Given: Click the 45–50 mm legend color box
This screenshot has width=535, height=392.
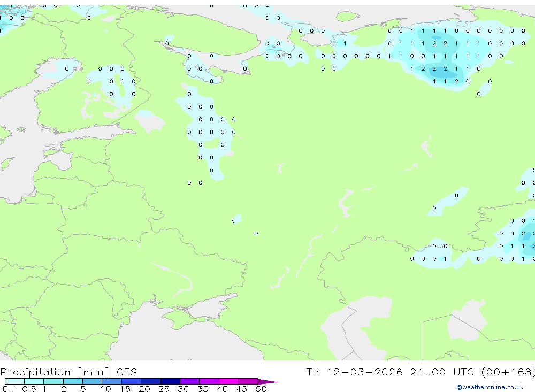Looking at the screenshot, I should (x=248, y=381).
